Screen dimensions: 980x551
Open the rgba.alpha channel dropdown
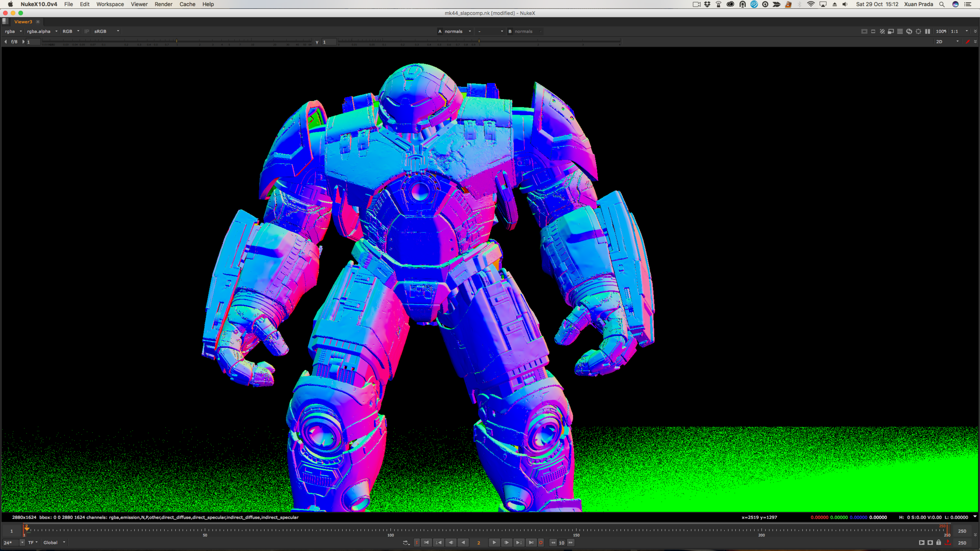pyautogui.click(x=42, y=31)
